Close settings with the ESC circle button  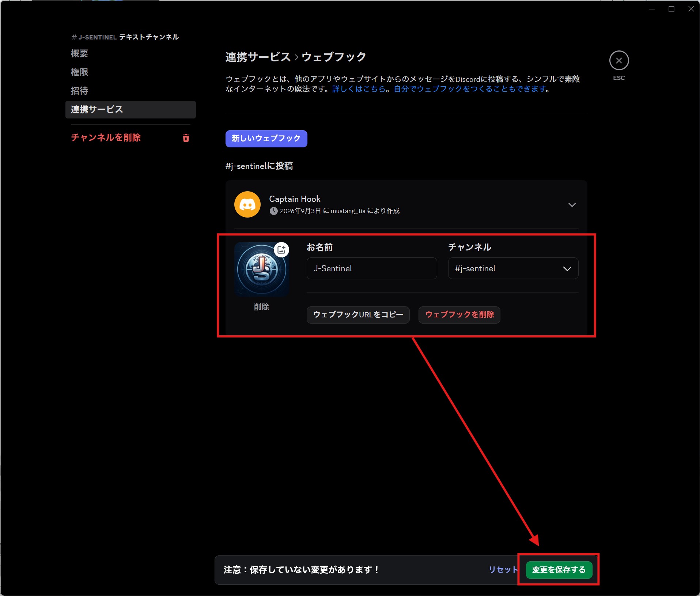click(x=619, y=60)
